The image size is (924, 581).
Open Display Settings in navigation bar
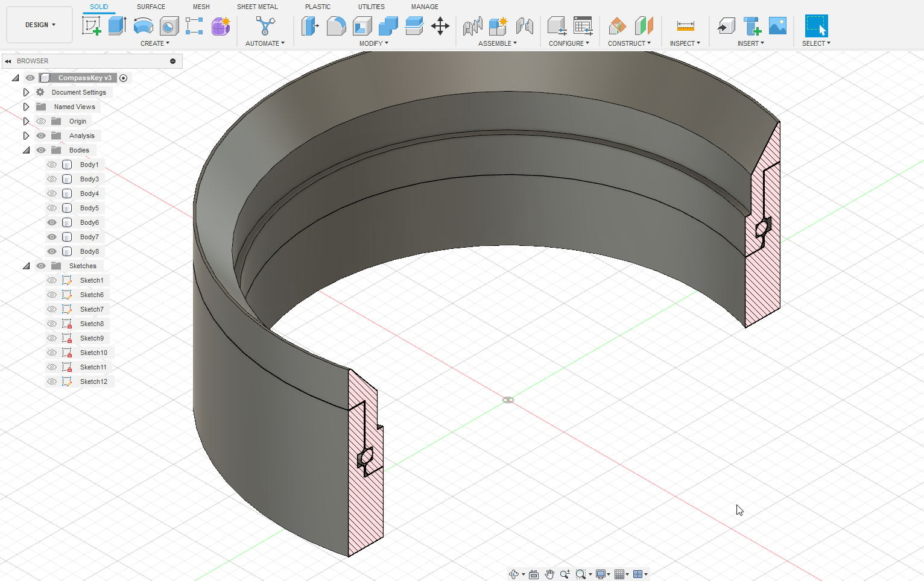point(601,574)
